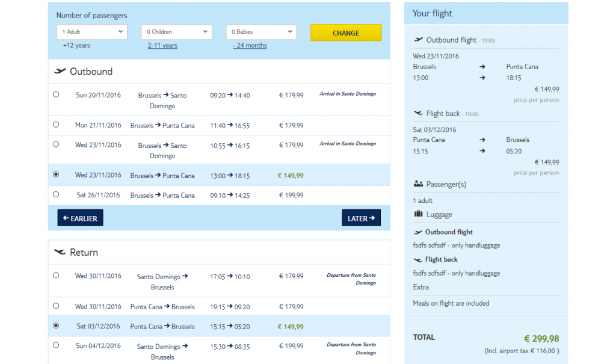616x364 pixels.
Task: Click the - 24 months link
Action: 250,46
